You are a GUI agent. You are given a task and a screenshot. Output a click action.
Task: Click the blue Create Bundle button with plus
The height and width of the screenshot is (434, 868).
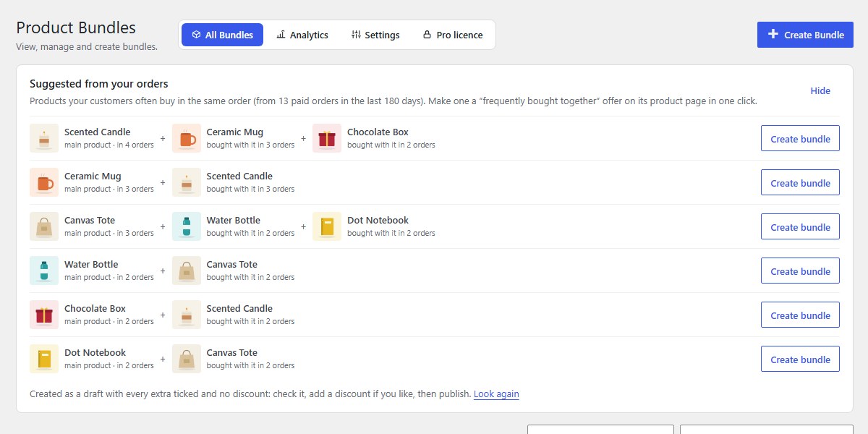click(805, 35)
